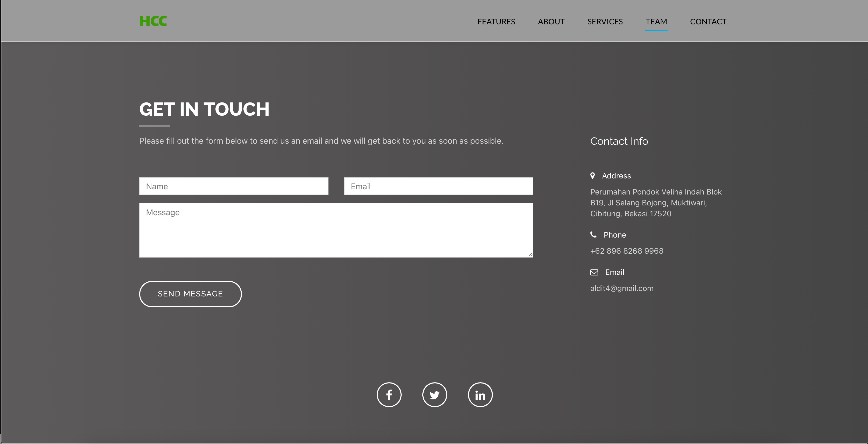The height and width of the screenshot is (444, 868).
Task: Click the Phone handset icon
Action: pos(593,235)
